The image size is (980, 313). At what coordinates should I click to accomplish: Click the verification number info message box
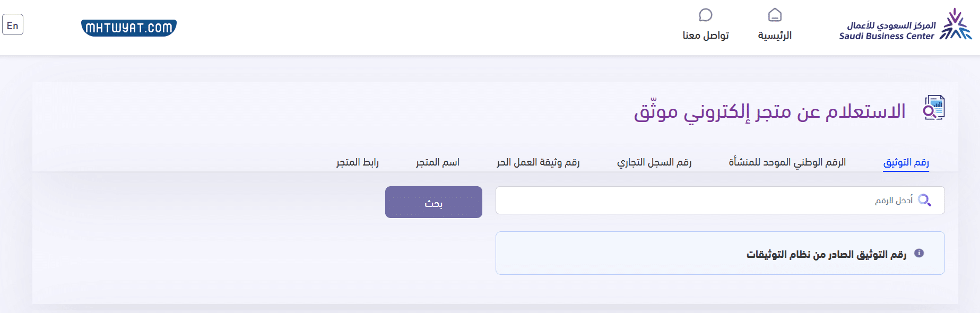719,253
